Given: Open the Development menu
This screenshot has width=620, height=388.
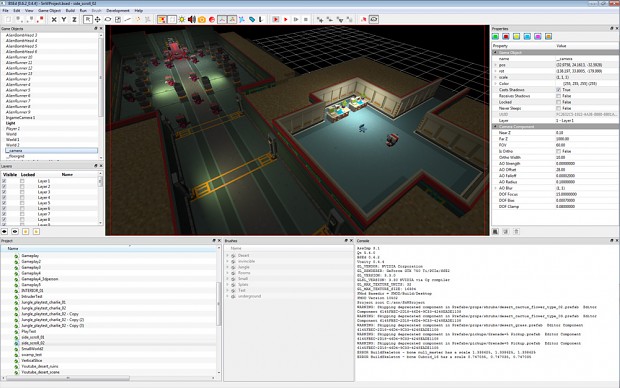Looking at the screenshot, I should (x=118, y=11).
